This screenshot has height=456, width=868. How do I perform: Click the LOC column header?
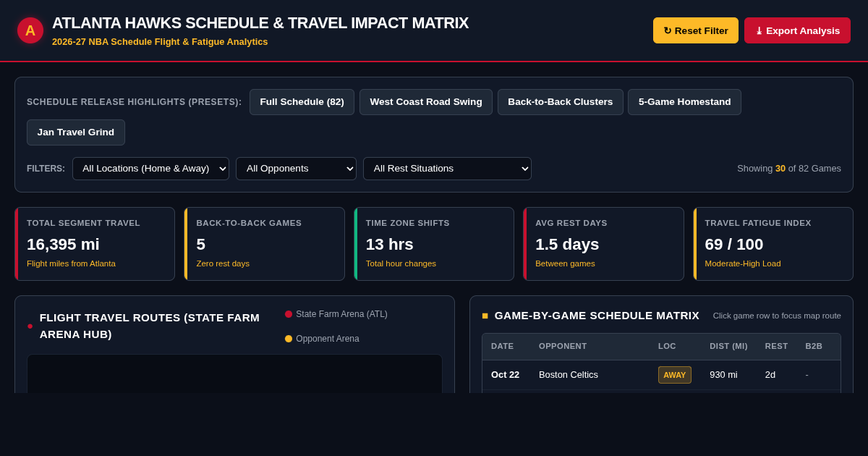667,346
